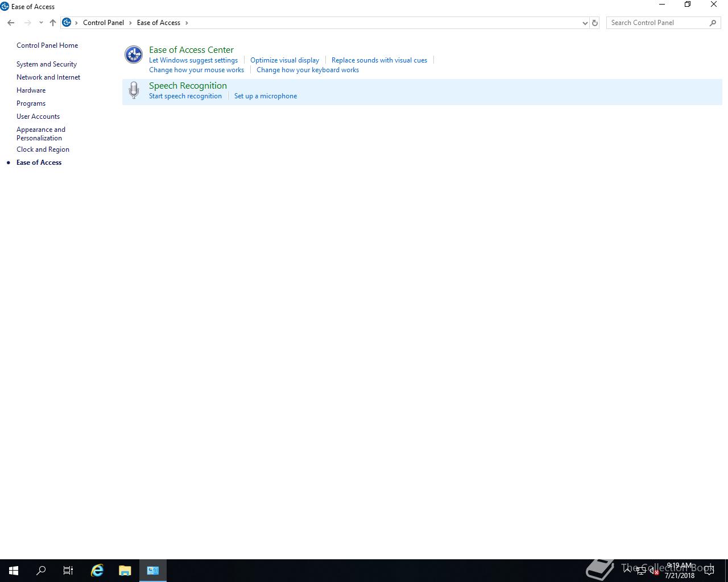Click the window title bar Ease of Access icon

click(5, 6)
